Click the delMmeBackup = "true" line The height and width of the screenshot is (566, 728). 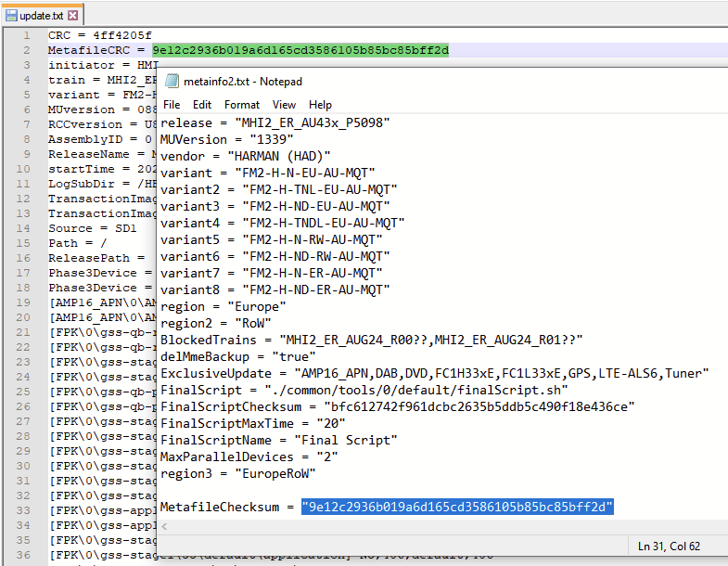(x=237, y=356)
